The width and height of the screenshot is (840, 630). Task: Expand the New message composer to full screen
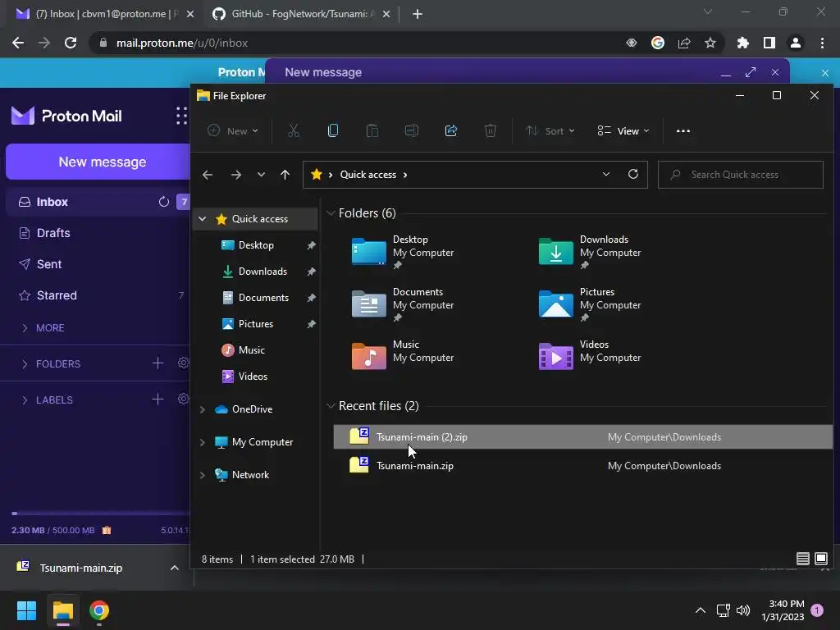click(751, 72)
